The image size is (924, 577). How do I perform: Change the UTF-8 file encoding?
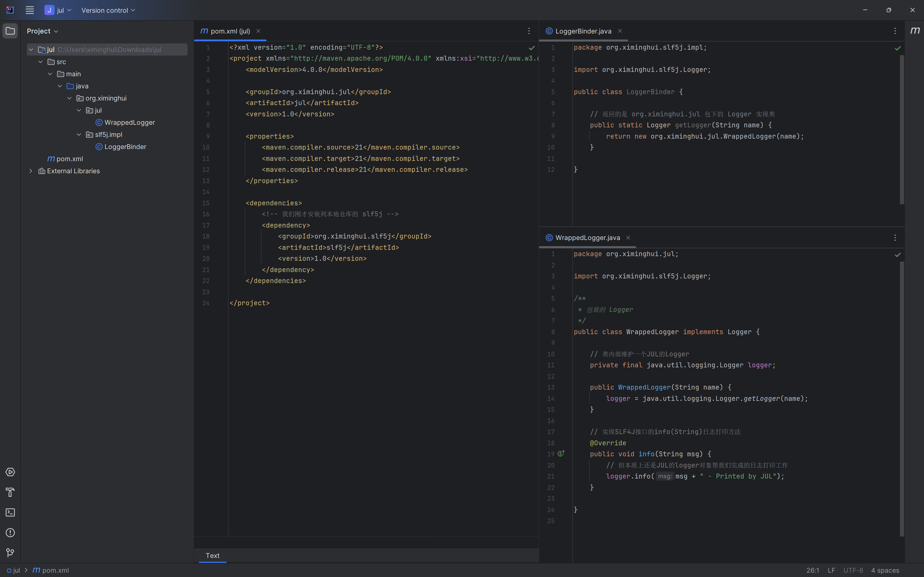(853, 570)
